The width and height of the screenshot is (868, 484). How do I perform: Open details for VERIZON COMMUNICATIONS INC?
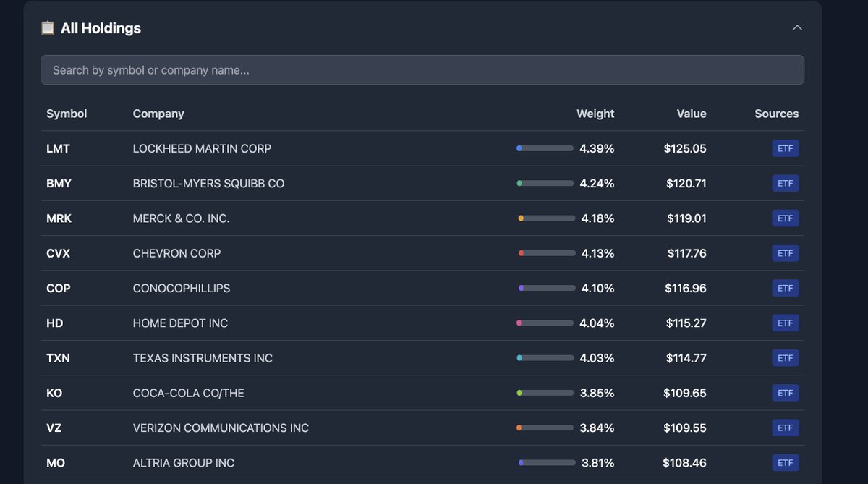pyautogui.click(x=221, y=428)
